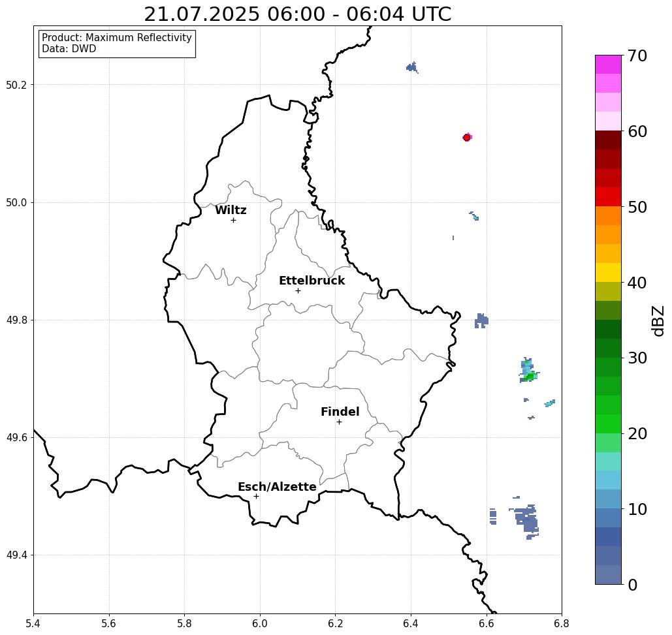Click the colorbar tick label 70

(x=637, y=55)
